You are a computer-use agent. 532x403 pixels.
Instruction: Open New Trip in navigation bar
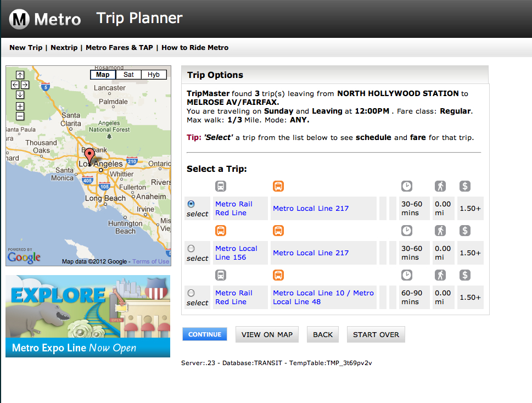coord(26,47)
